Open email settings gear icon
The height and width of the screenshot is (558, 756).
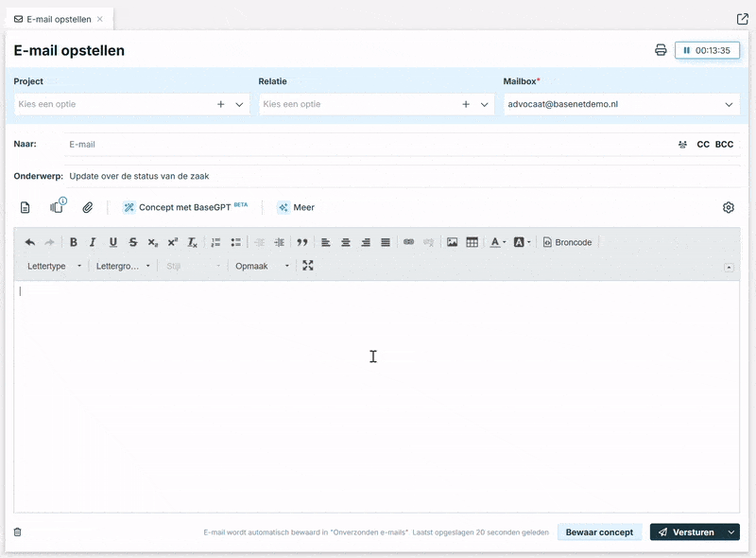(729, 207)
